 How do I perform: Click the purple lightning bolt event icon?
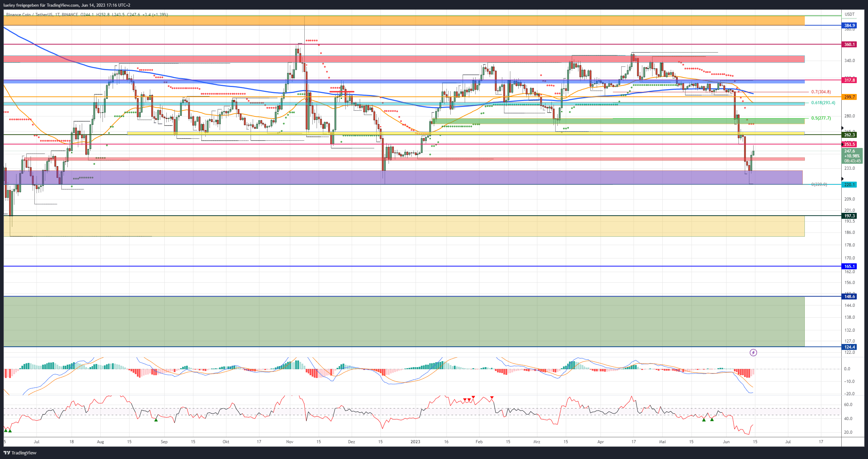[x=753, y=352]
